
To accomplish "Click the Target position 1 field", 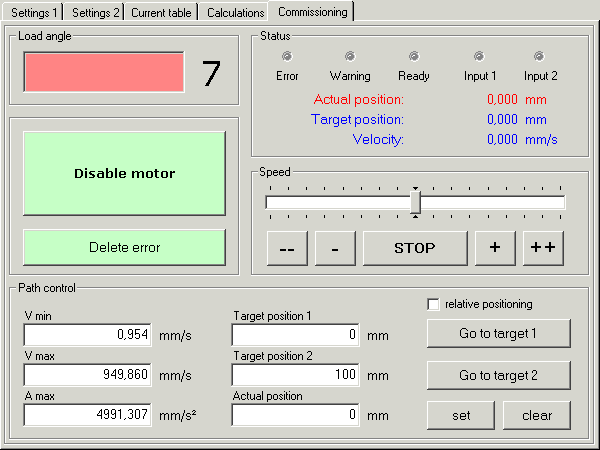I will (295, 335).
